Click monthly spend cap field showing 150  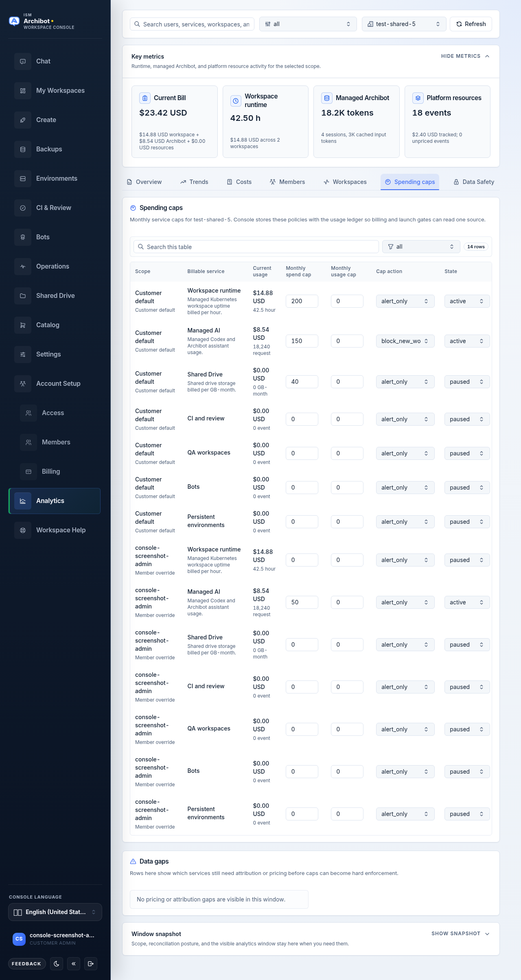(302, 341)
